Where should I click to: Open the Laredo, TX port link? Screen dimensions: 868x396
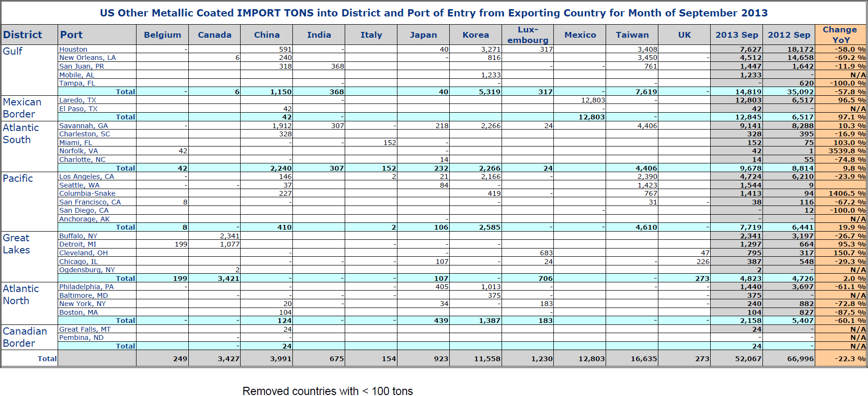pos(77,100)
